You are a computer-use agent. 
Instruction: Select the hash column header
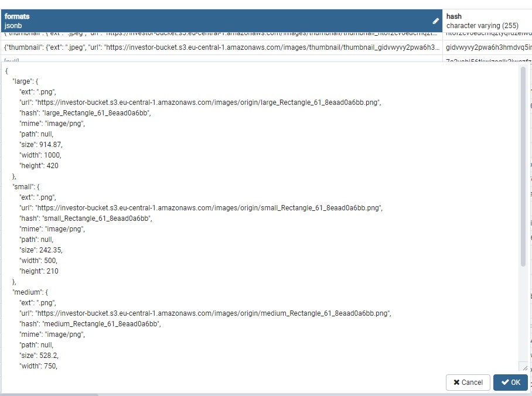click(487, 21)
